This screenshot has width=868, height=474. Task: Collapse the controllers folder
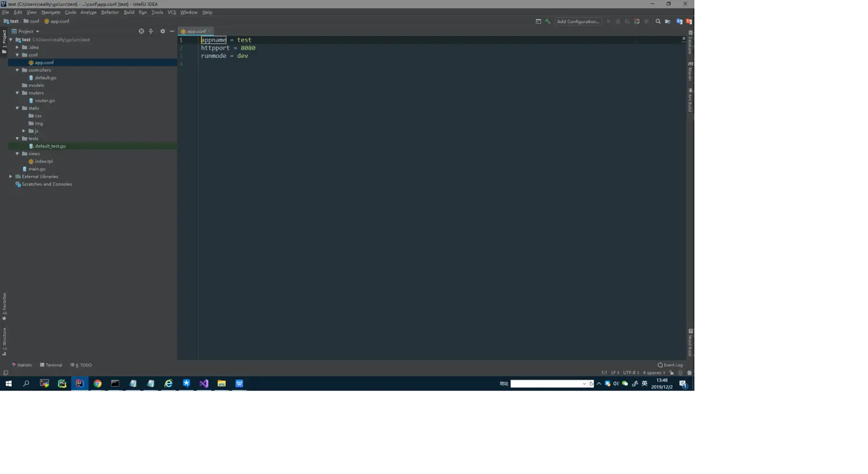tap(17, 70)
